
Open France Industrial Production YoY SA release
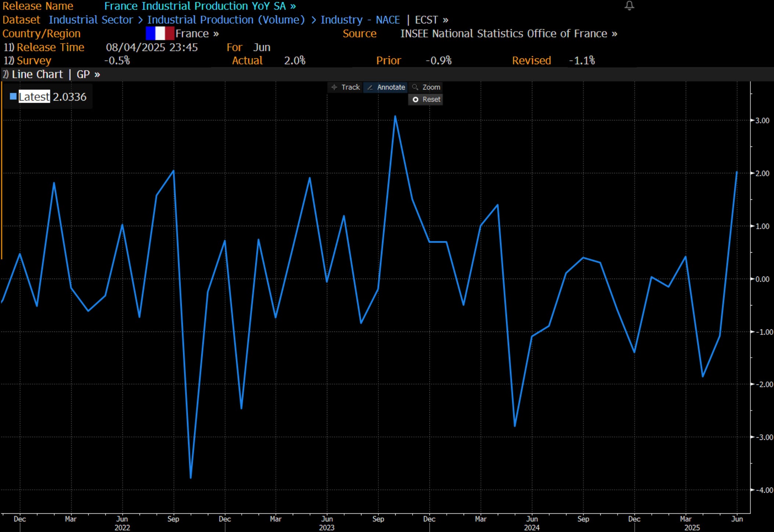pyautogui.click(x=199, y=6)
